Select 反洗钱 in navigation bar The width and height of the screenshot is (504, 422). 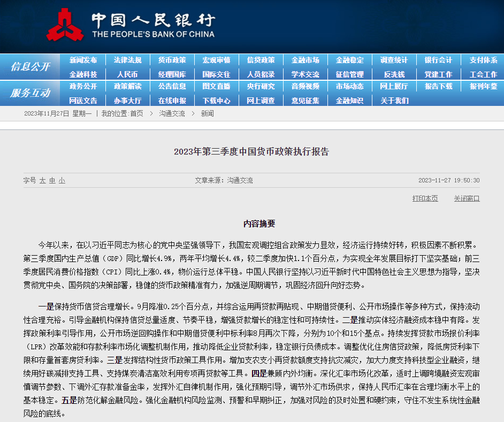pos(394,74)
